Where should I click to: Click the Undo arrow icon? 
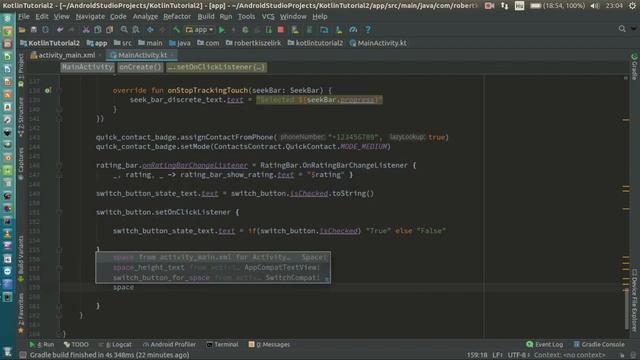pyautogui.click(x=60, y=30)
